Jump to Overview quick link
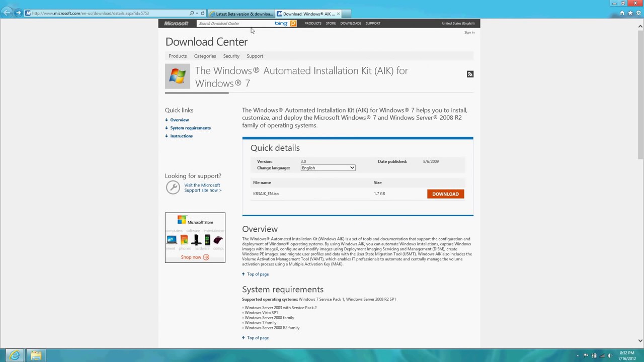This screenshot has height=362, width=644. tap(179, 120)
